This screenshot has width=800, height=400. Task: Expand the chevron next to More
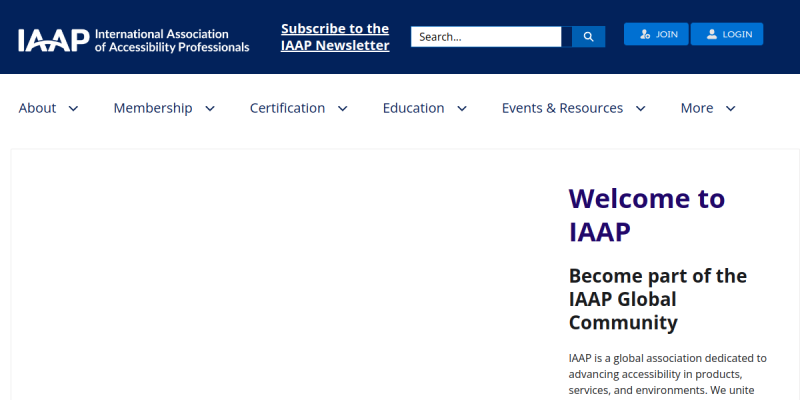(x=731, y=108)
